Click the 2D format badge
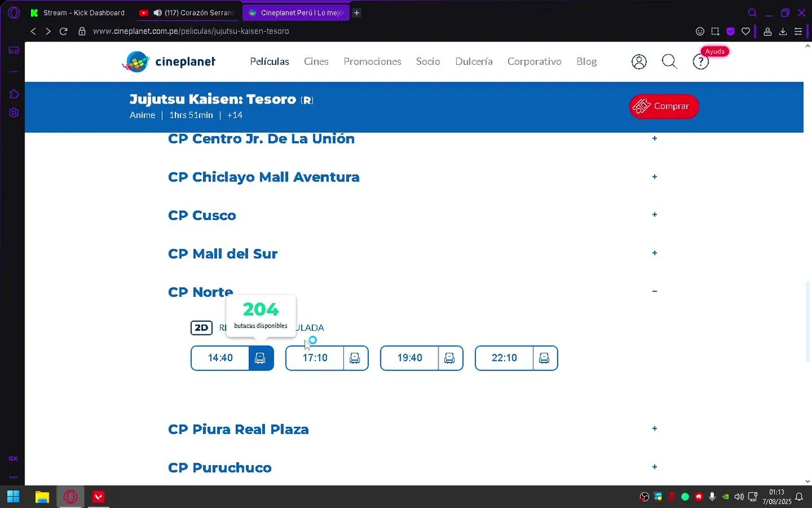 pos(202,327)
